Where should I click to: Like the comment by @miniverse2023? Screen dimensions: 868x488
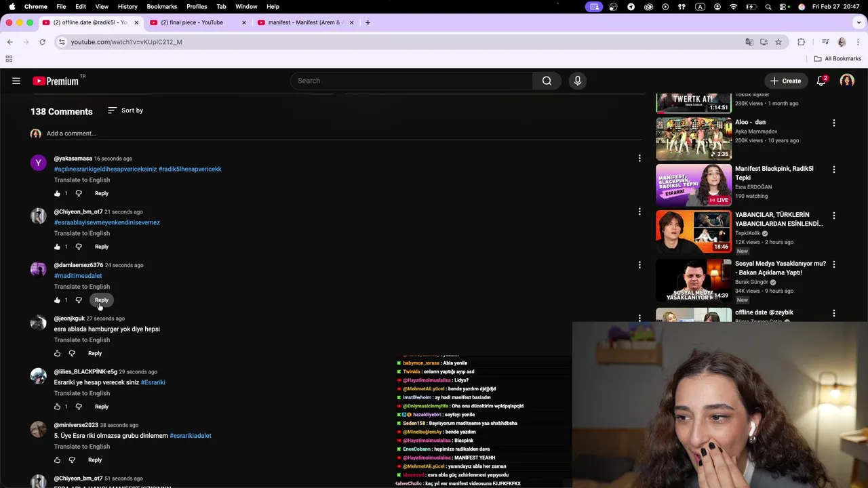57,460
